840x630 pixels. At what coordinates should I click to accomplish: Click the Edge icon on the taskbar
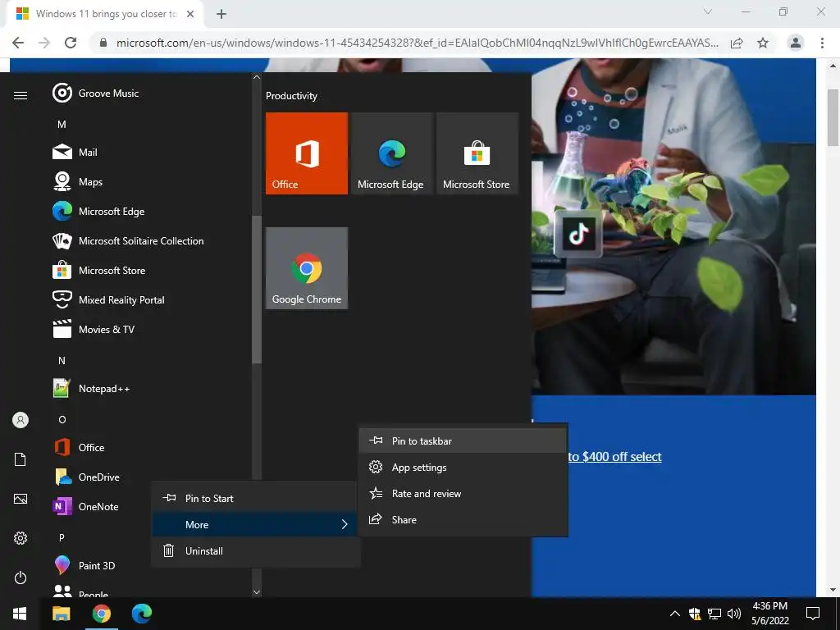click(142, 614)
